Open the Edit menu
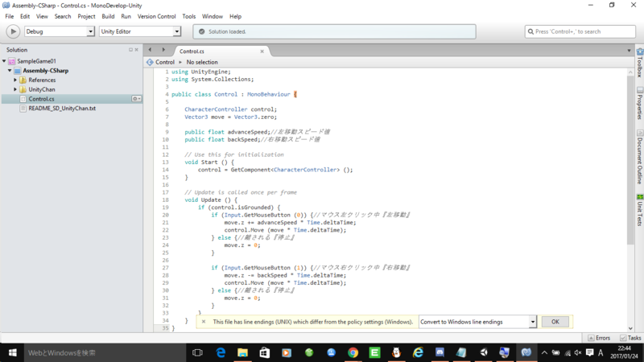 point(25,16)
